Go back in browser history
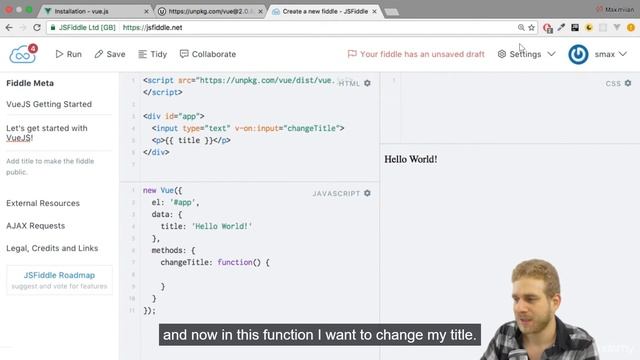 (9, 28)
